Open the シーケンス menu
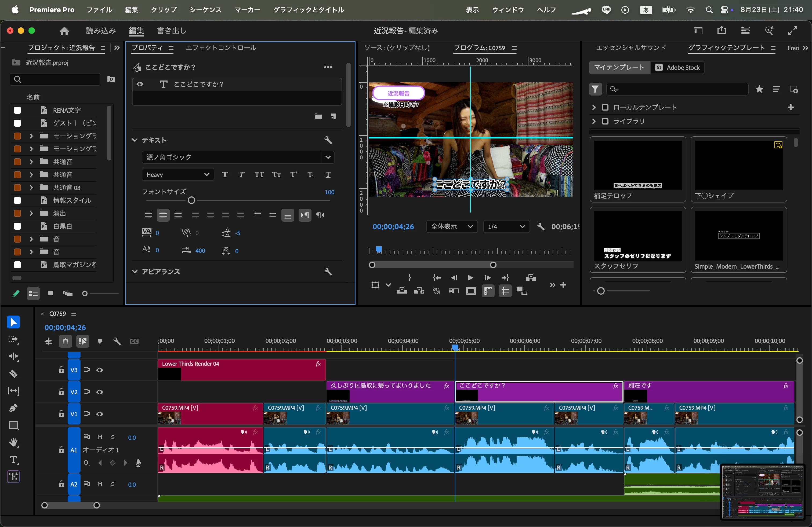The image size is (812, 527). pos(205,10)
